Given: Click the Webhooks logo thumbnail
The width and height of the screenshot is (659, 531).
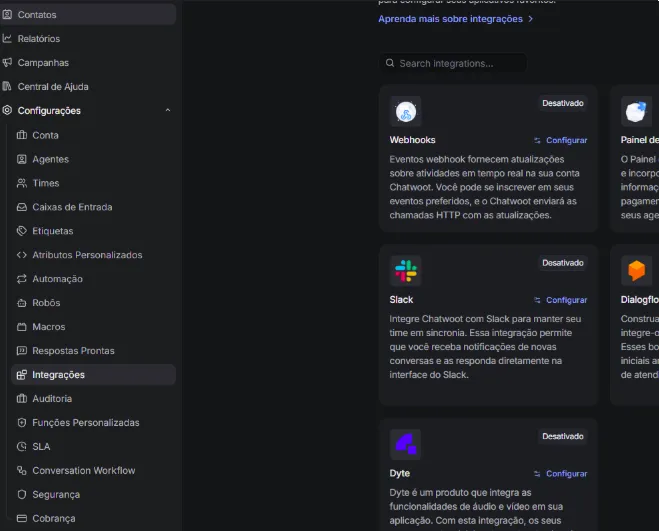Looking at the screenshot, I should point(406,112).
